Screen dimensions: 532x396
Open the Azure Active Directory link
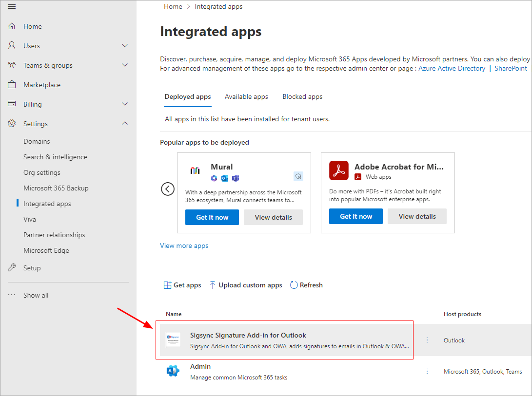point(452,68)
